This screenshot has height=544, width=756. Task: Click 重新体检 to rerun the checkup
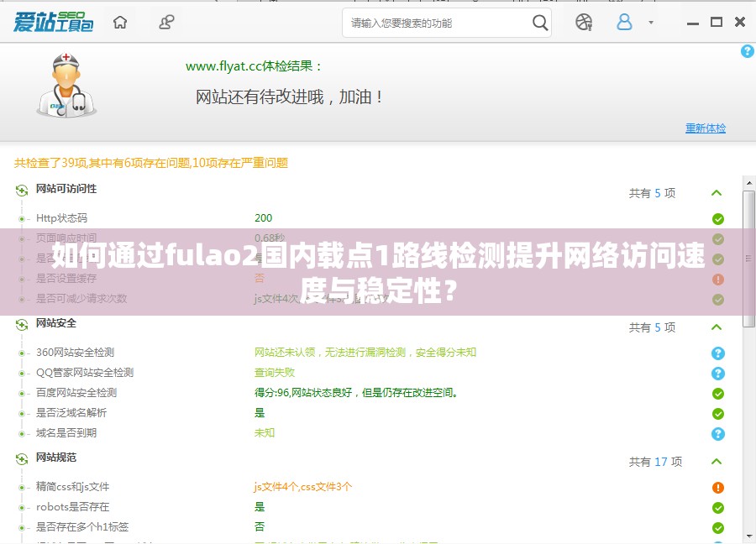[706, 128]
